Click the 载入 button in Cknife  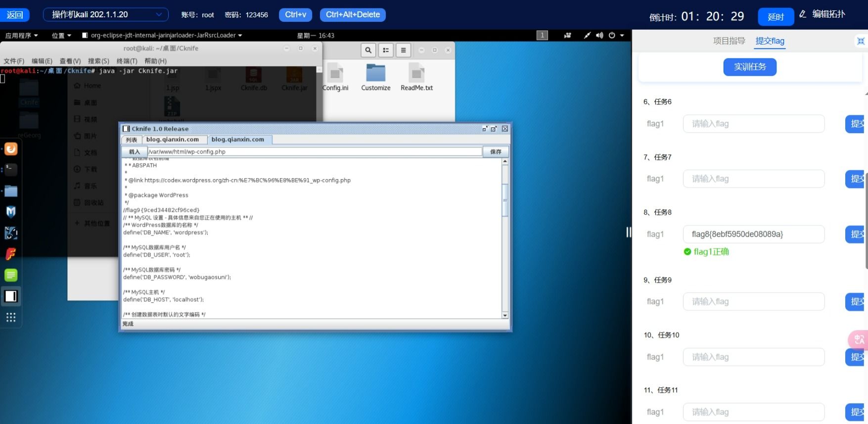(135, 152)
